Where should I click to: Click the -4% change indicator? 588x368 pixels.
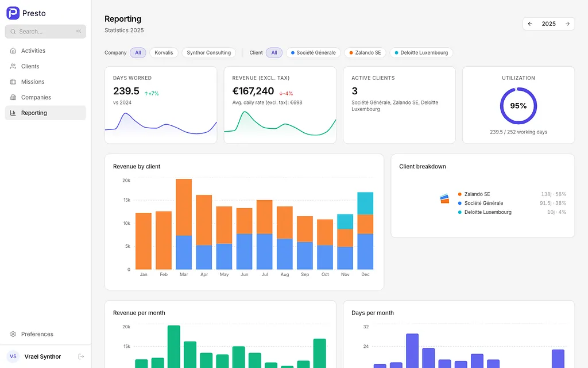click(286, 94)
